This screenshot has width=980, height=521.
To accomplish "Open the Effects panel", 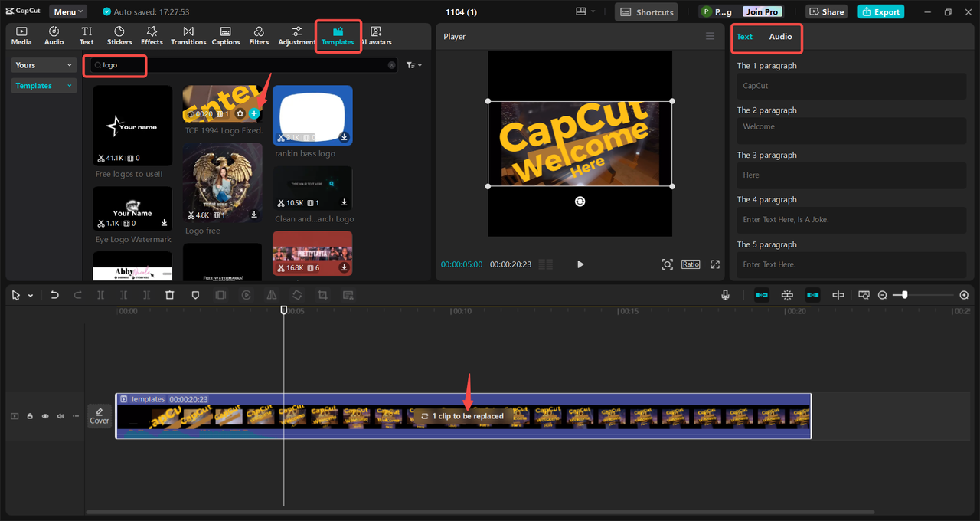I will pyautogui.click(x=152, y=35).
